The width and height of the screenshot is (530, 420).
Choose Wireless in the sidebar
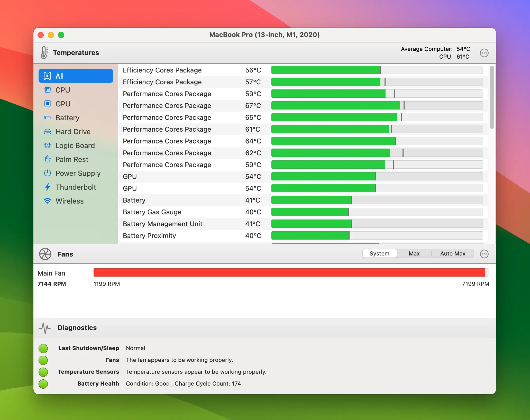tap(76, 201)
